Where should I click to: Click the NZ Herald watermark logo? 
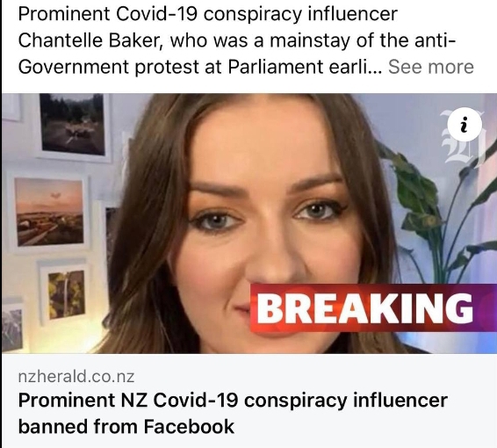click(463, 137)
